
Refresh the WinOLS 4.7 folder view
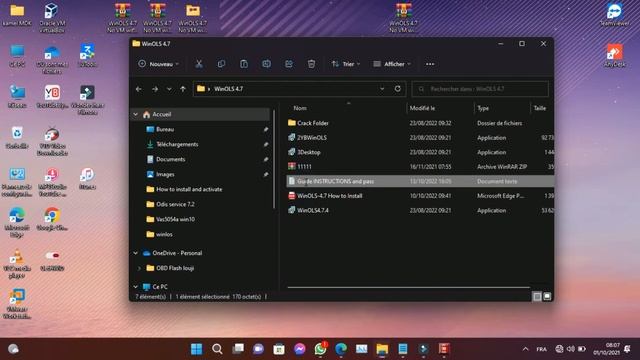click(x=398, y=89)
